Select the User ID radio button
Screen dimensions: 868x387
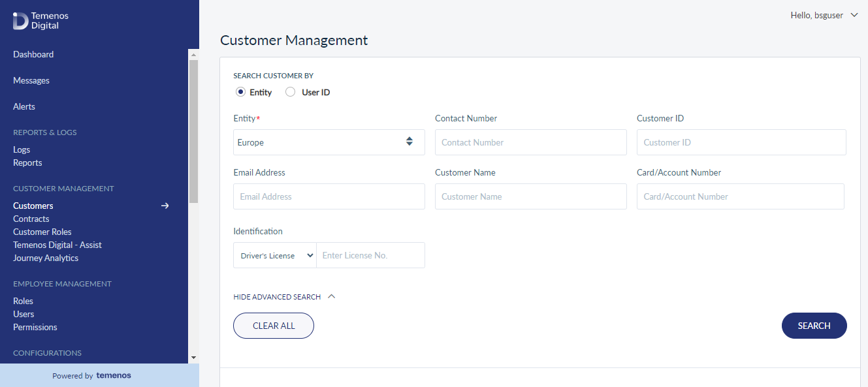click(291, 92)
